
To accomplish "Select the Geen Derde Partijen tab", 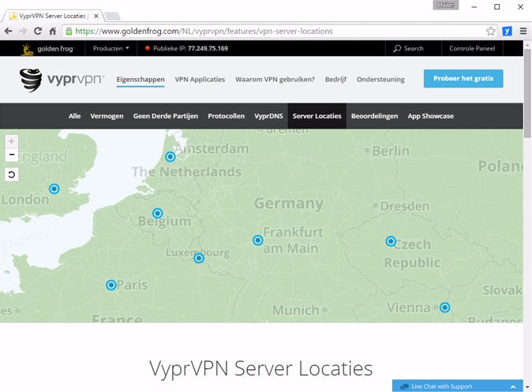I will coord(166,116).
